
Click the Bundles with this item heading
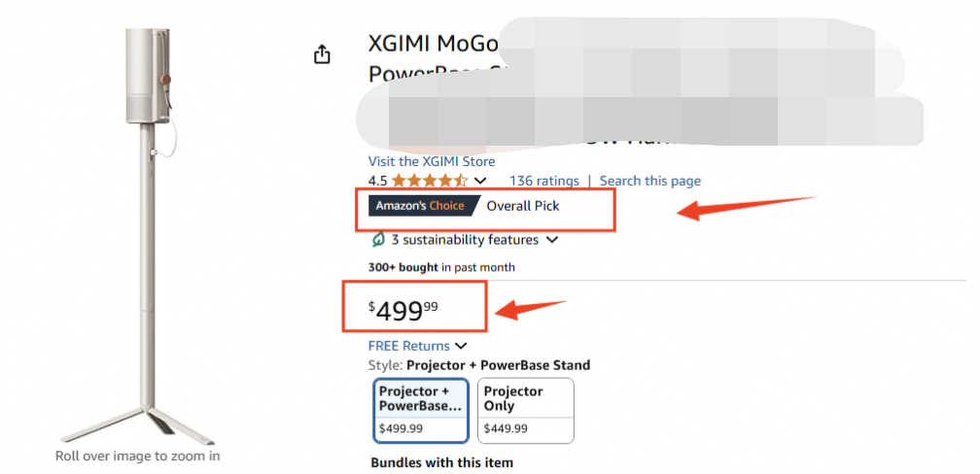tap(441, 462)
